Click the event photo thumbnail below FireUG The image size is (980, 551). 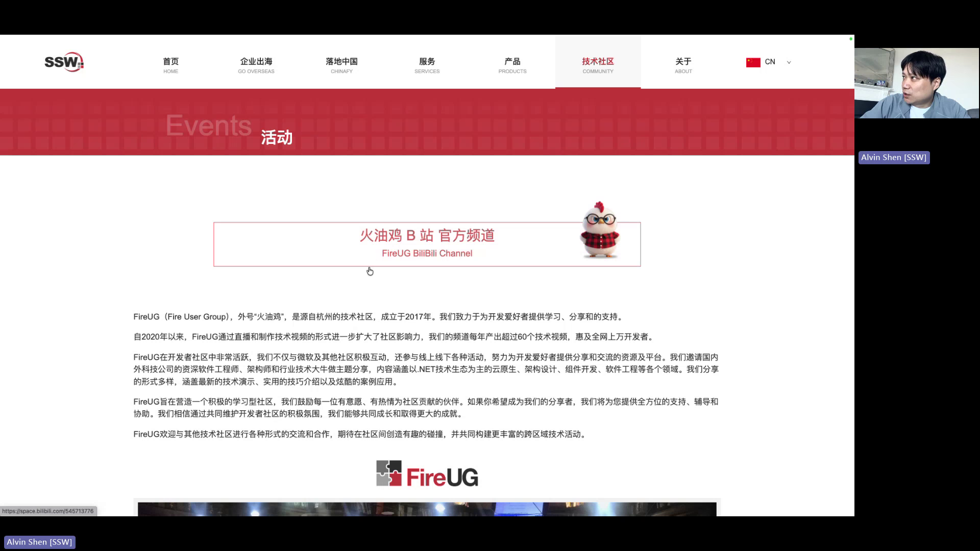[x=427, y=509]
